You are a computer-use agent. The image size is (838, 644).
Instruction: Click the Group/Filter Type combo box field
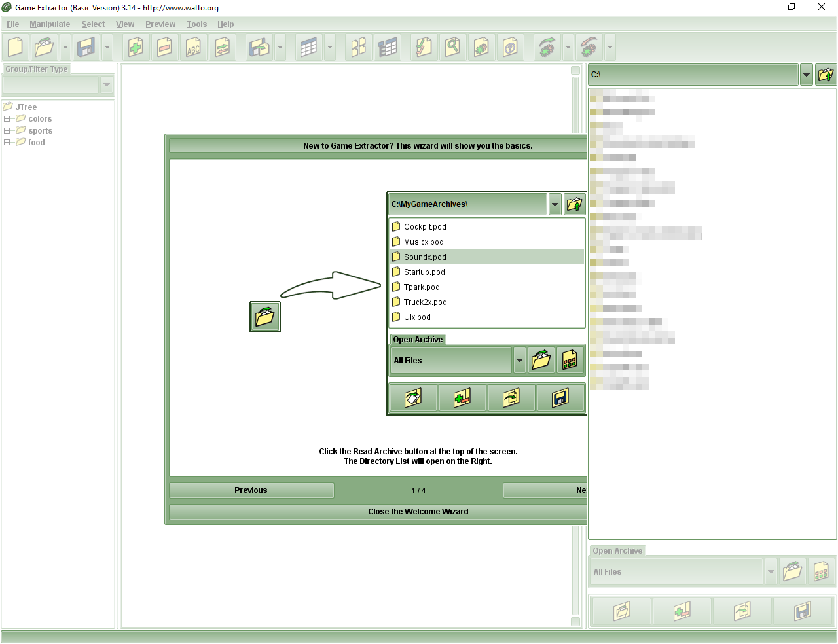tap(51, 84)
